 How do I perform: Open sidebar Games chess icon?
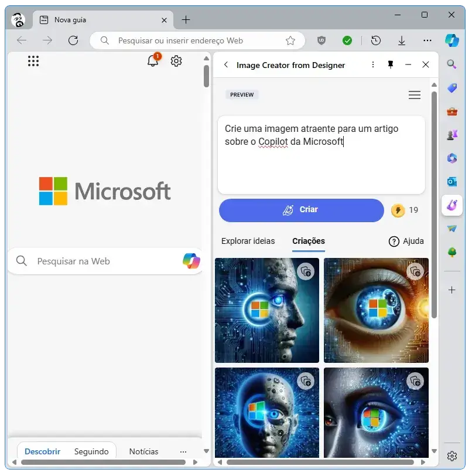(x=452, y=135)
